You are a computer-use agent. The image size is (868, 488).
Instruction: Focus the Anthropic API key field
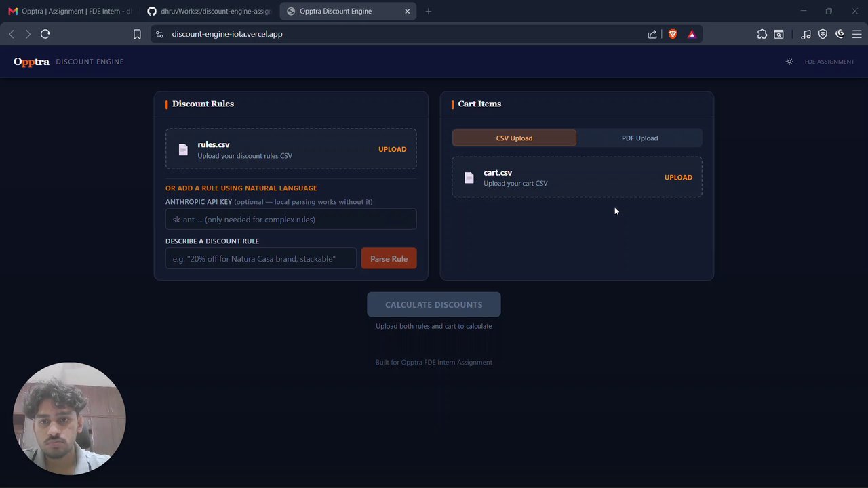point(291,220)
